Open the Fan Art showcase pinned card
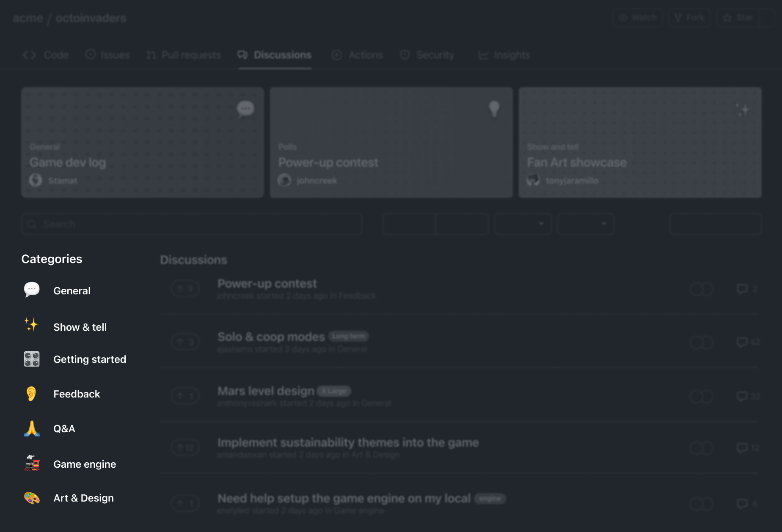 coord(640,143)
